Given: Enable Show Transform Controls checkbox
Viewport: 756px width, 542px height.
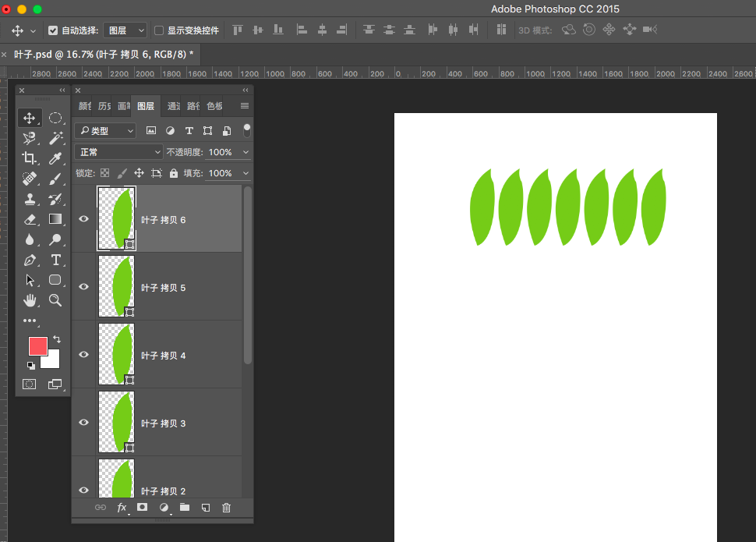Looking at the screenshot, I should (x=159, y=30).
